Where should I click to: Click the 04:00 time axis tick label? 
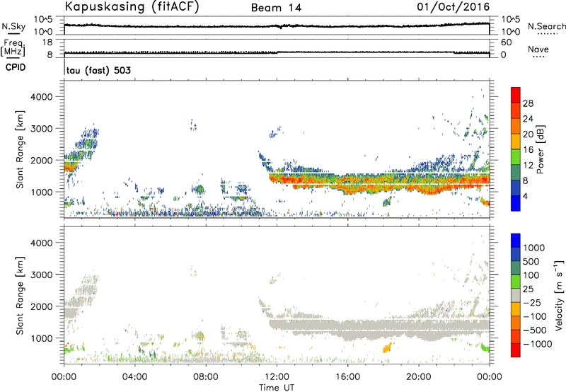(x=135, y=377)
